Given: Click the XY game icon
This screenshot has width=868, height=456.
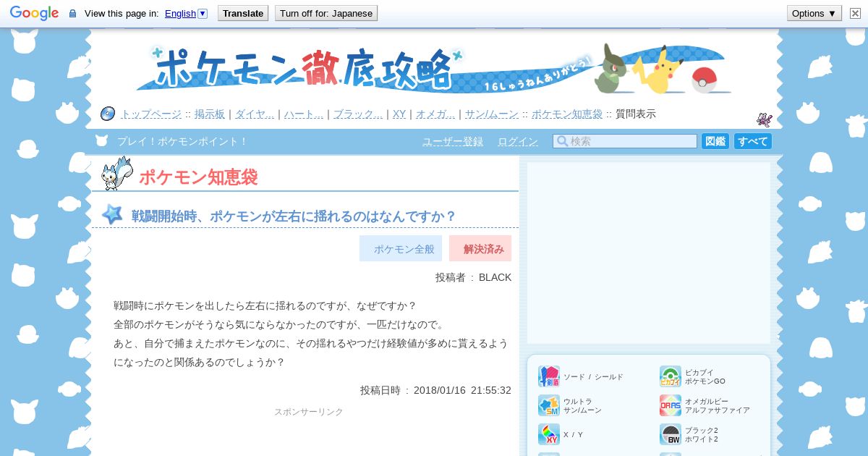Looking at the screenshot, I should coord(549,434).
